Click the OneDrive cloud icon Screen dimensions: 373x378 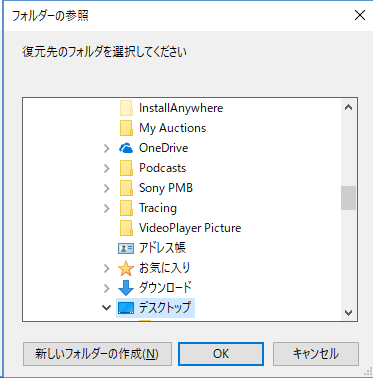point(126,148)
